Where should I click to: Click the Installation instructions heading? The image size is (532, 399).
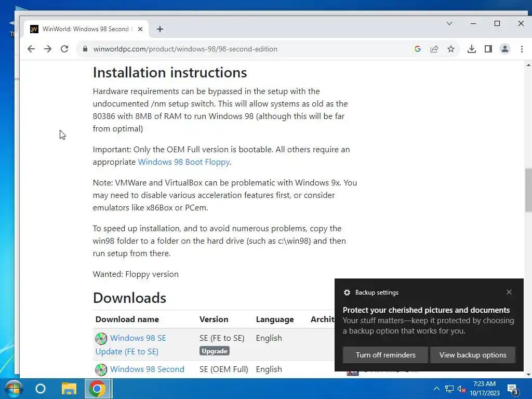click(x=170, y=73)
